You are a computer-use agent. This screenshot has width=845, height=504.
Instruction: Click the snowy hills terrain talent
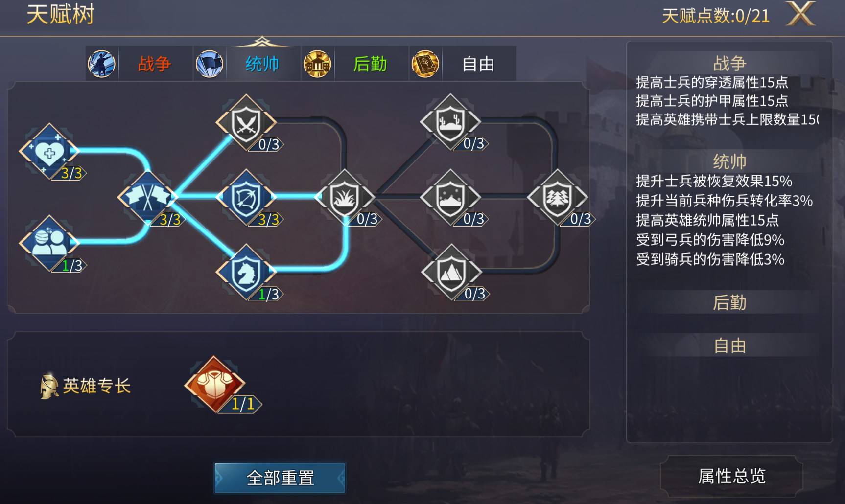[x=451, y=197]
